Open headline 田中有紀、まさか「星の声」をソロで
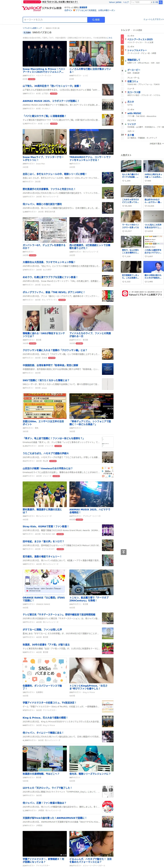The width and height of the screenshot is (164, 868). click(43, 541)
